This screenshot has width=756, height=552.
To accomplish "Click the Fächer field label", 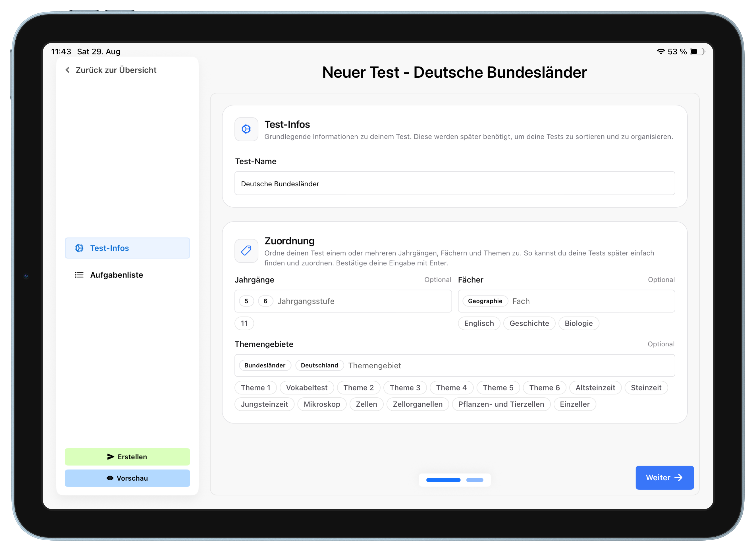I will tap(470, 280).
